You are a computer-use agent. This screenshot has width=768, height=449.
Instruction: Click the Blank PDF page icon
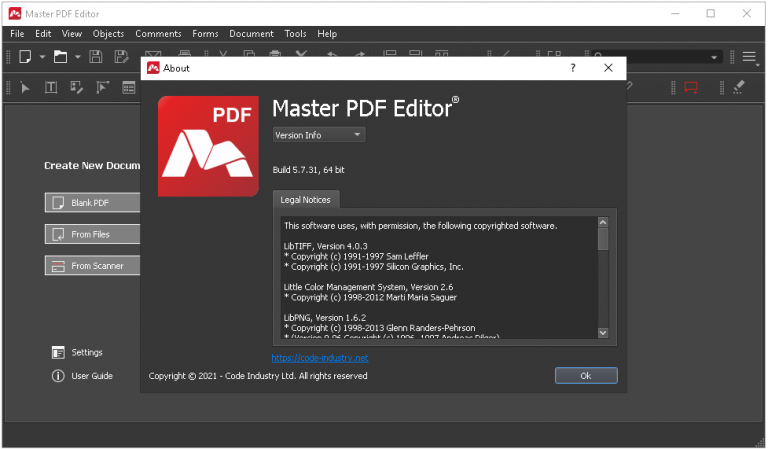(x=58, y=203)
